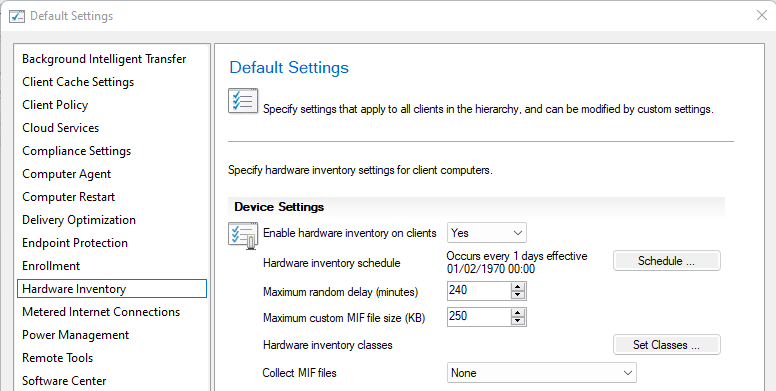776x391 pixels.
Task: Increase the Maximum random delay value
Action: 518,288
